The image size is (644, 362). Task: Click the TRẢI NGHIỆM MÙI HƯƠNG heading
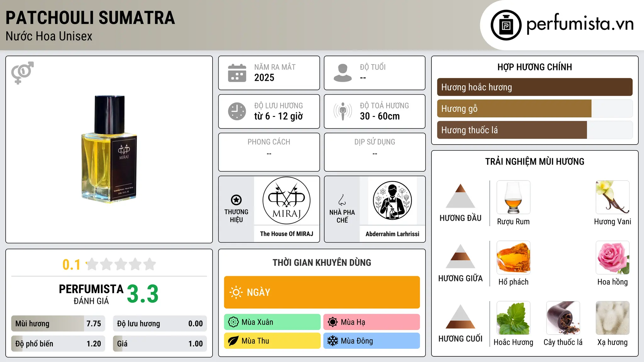coord(535,162)
